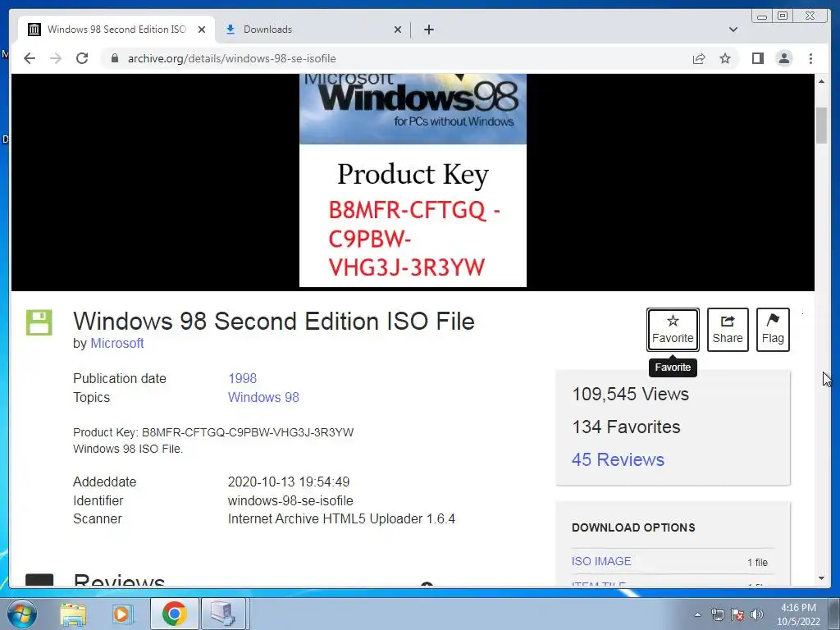Open the ISO IMAGE download option
The image size is (840, 630).
601,561
